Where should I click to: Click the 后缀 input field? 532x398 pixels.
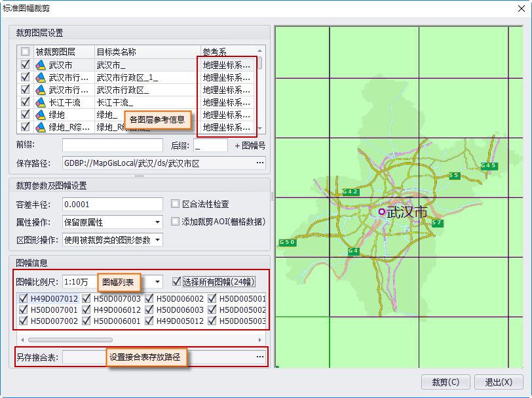(210, 146)
